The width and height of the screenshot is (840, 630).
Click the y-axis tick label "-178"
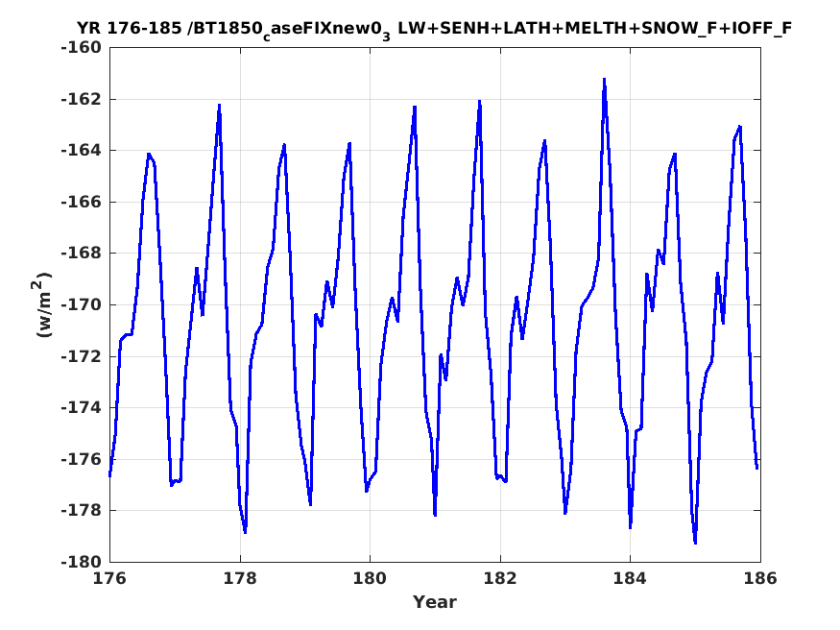tap(82, 511)
